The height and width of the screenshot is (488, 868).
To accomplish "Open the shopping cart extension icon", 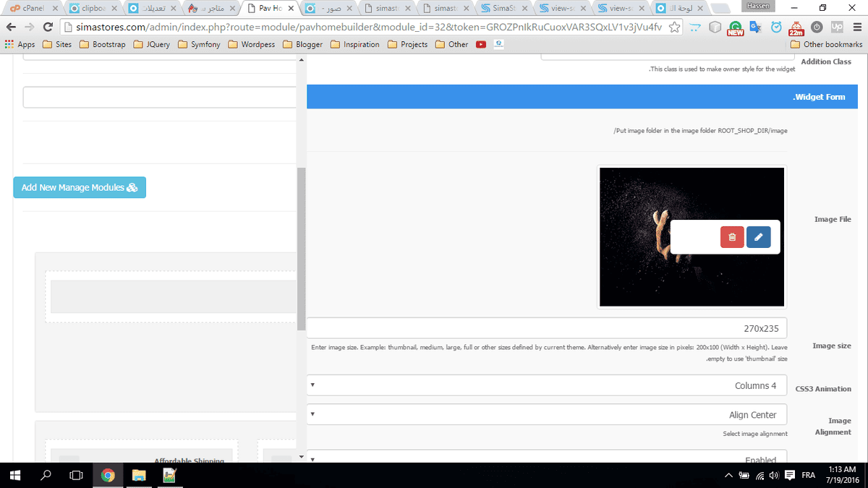I will pyautogui.click(x=694, y=27).
